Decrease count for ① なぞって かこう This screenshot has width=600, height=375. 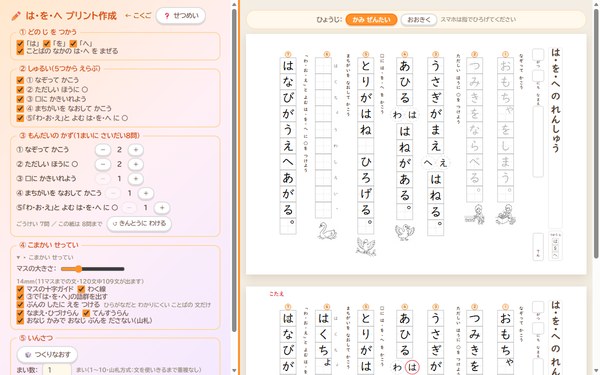click(x=103, y=150)
